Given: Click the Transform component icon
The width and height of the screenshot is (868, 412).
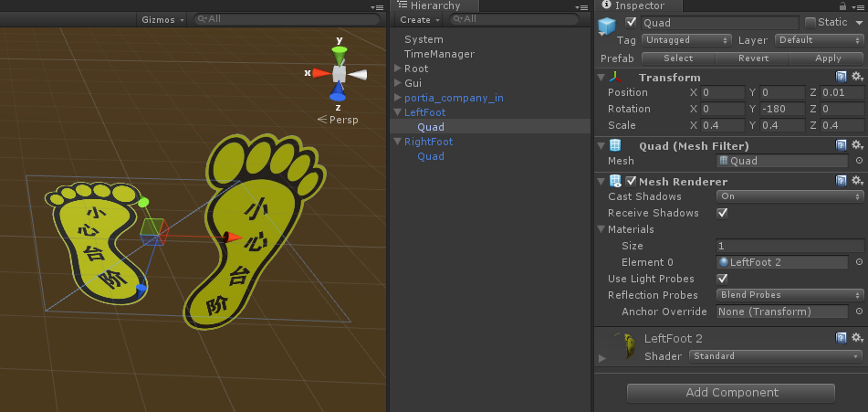Looking at the screenshot, I should click(614, 77).
